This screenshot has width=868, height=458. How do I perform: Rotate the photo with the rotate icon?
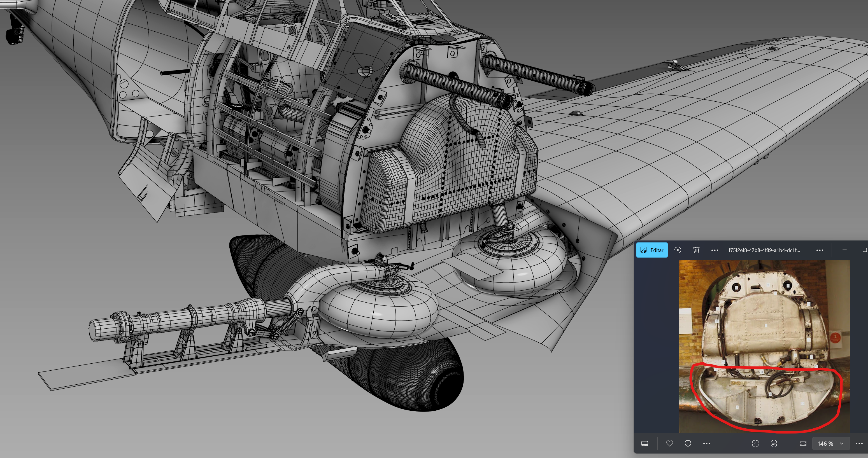678,250
